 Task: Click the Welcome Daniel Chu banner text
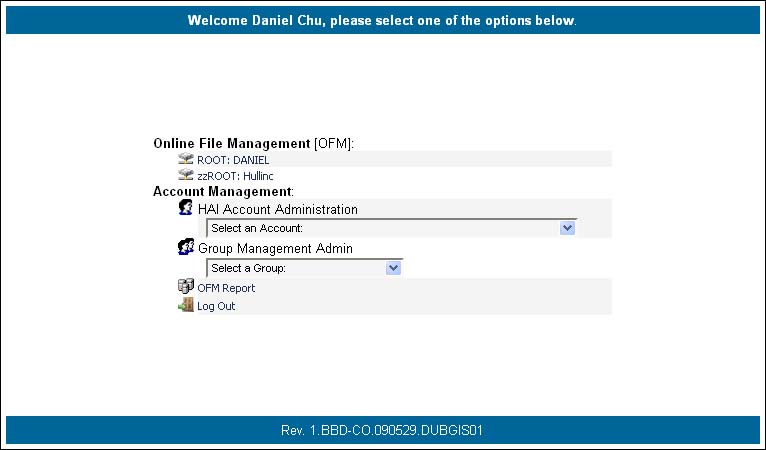click(x=382, y=21)
